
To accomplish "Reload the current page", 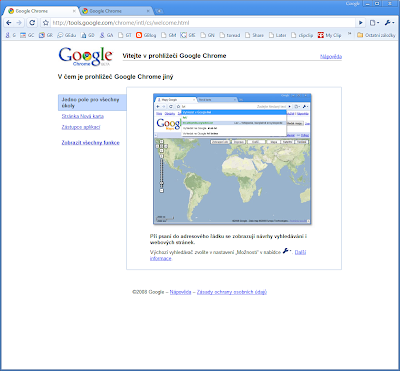I will point(32,23).
